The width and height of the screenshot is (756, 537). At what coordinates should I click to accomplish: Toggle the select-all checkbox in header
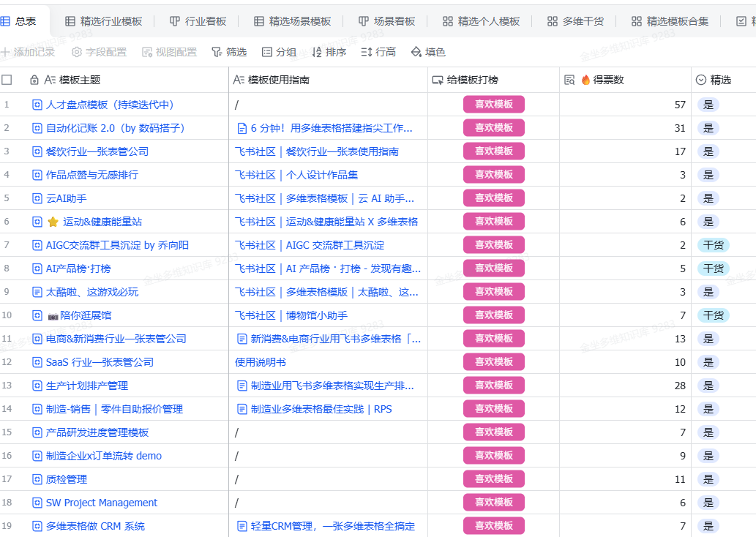pos(7,80)
